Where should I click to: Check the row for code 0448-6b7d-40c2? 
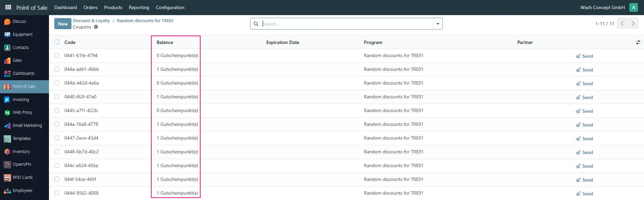(57, 152)
